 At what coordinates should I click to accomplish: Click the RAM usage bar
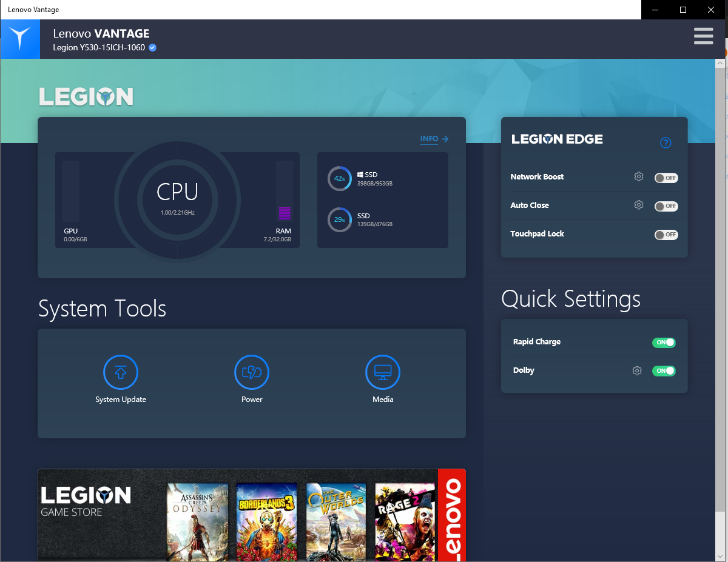[x=285, y=191]
